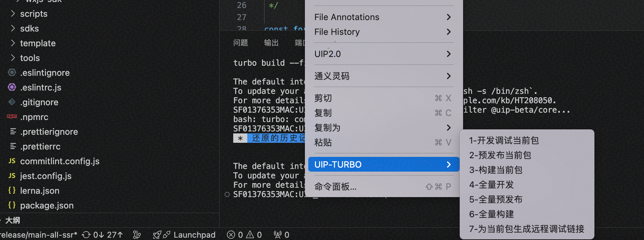Click the bash: turbo: terminal line
This screenshot has width=644, height=240.
pyautogui.click(x=269, y=119)
